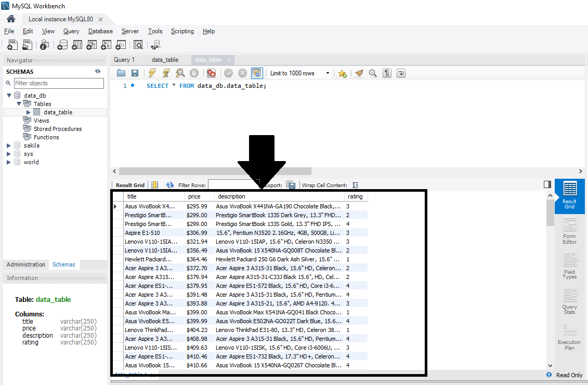
Task: Toggle invisible characters display
Action: coord(387,73)
